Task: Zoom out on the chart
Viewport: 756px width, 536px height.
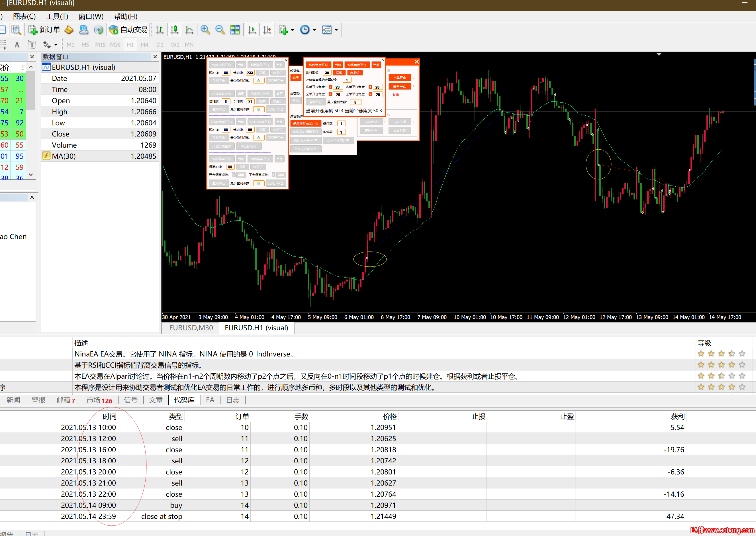Action: tap(220, 30)
